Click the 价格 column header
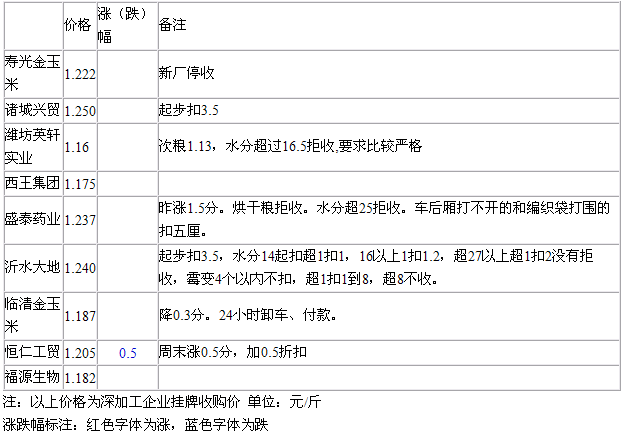The width and height of the screenshot is (625, 436). pos(78,25)
